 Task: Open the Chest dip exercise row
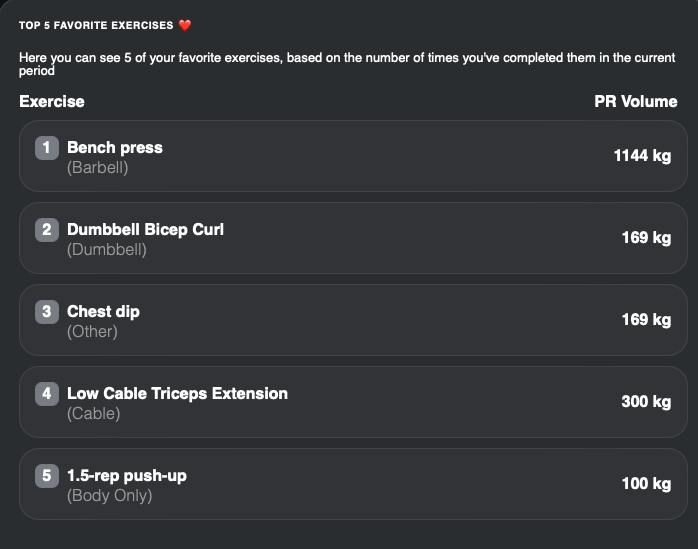(350, 320)
